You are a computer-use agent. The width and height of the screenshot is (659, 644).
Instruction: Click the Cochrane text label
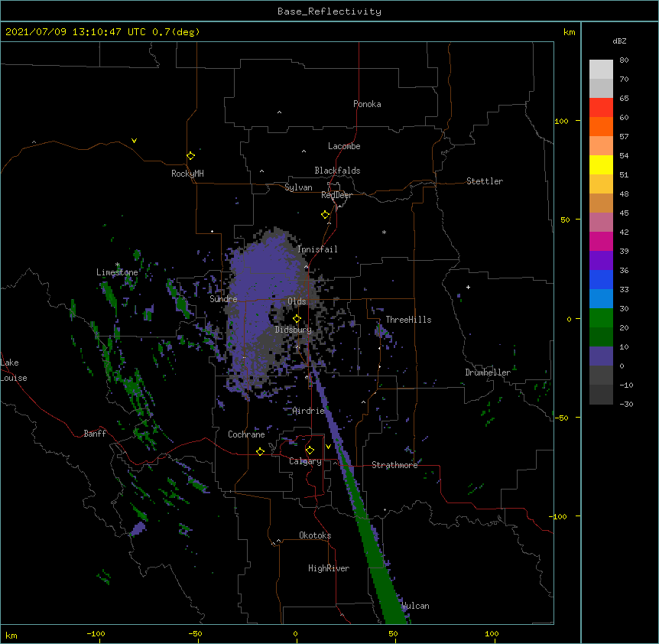click(246, 434)
